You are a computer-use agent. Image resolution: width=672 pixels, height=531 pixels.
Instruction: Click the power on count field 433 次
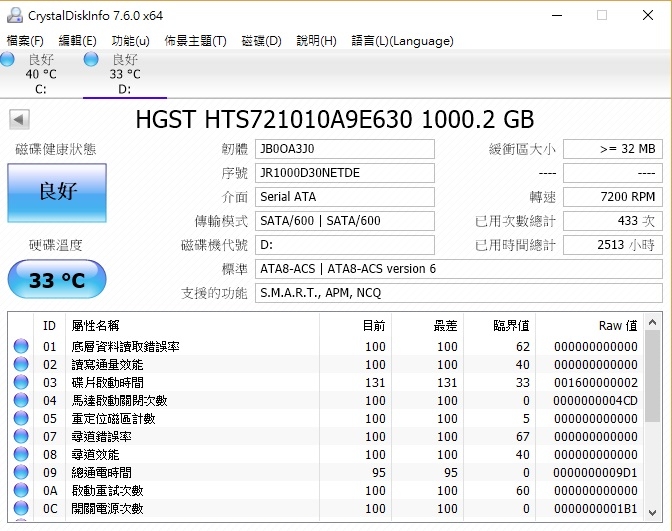tap(613, 221)
